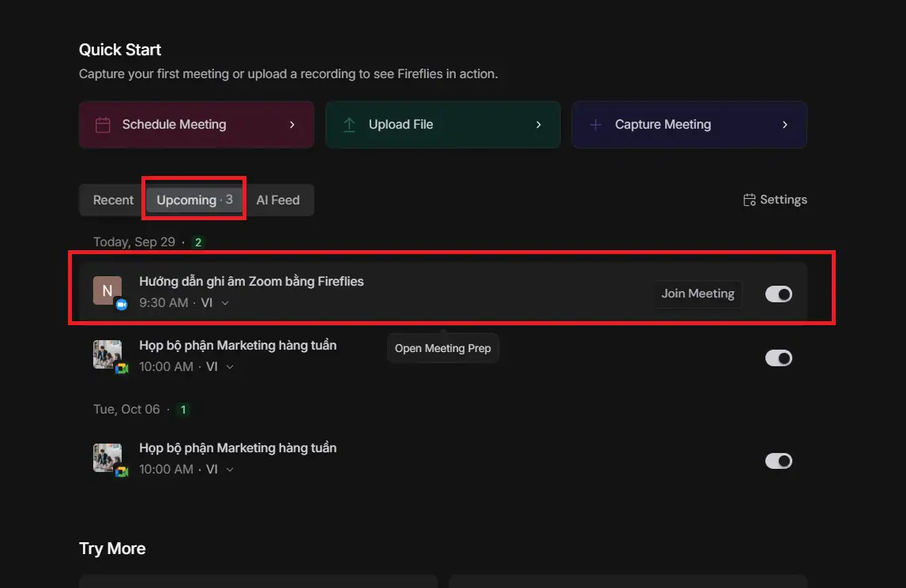Toggle off Fireflies for the 9:30 AM meeting
Image resolution: width=906 pixels, height=588 pixels.
(x=778, y=294)
